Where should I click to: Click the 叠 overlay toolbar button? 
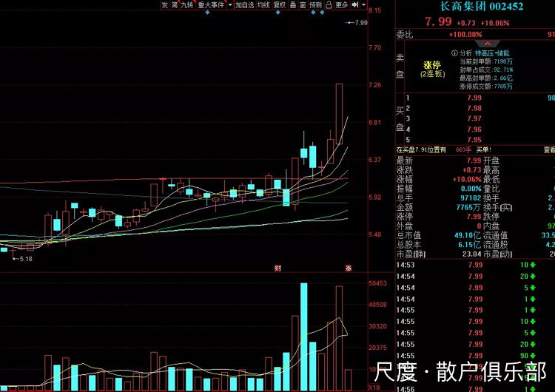tap(293, 4)
